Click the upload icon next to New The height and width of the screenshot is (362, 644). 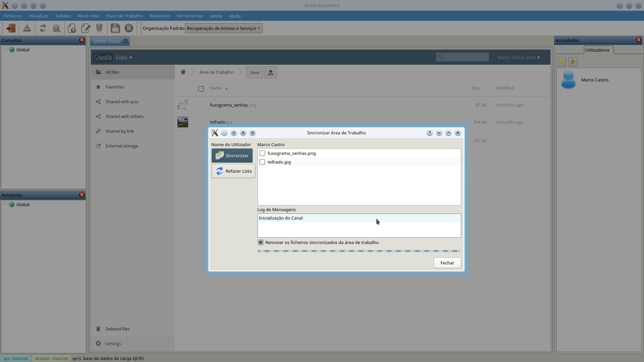click(270, 72)
